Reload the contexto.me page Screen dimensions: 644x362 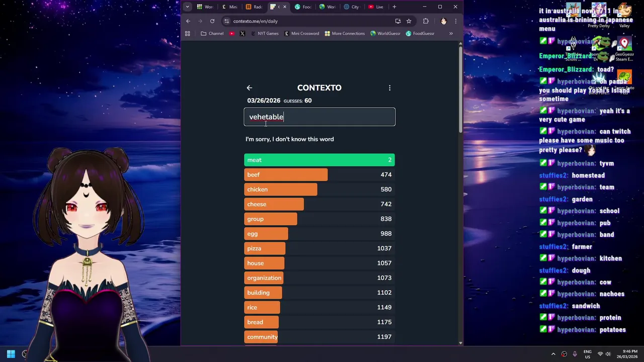212,21
